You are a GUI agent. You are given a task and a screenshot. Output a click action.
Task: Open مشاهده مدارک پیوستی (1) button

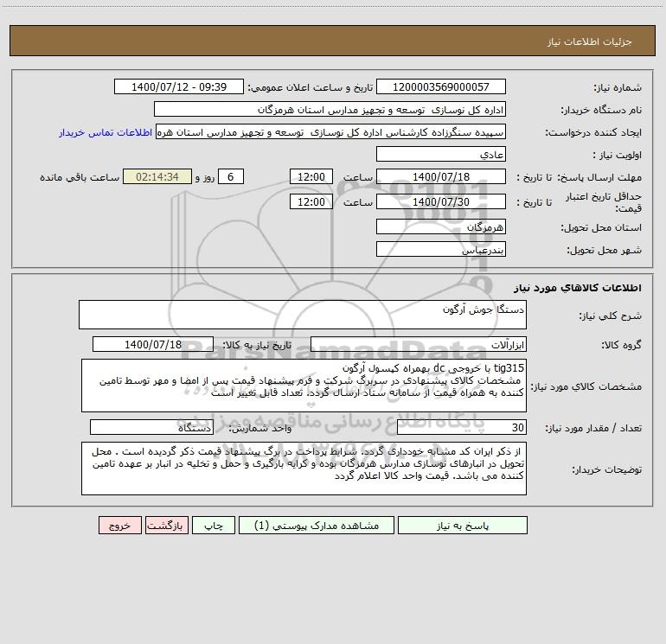317,526
